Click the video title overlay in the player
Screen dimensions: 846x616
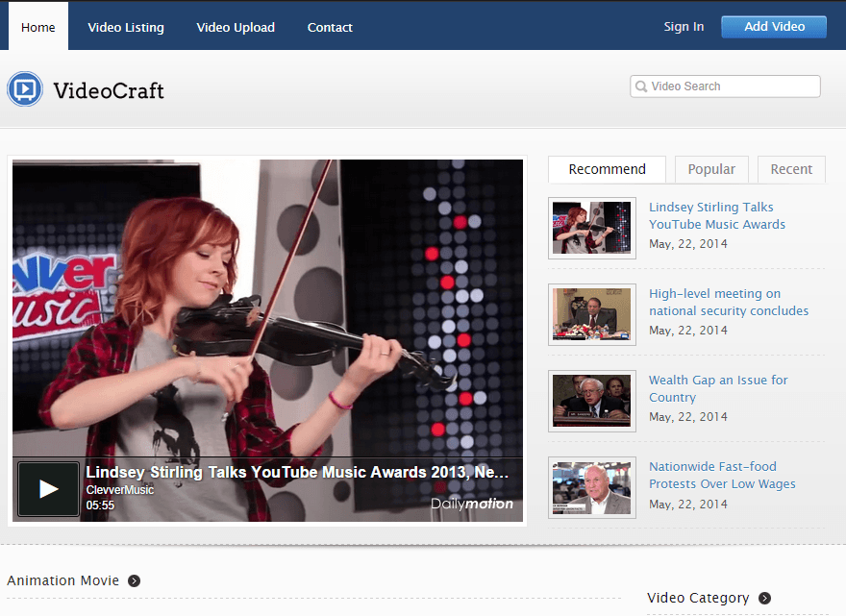coord(297,472)
